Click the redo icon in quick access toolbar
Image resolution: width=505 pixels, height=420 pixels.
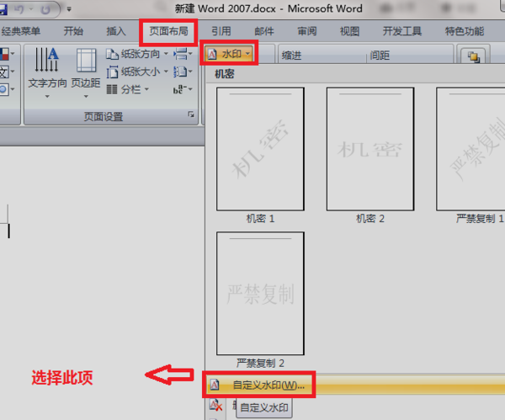tap(45, 9)
